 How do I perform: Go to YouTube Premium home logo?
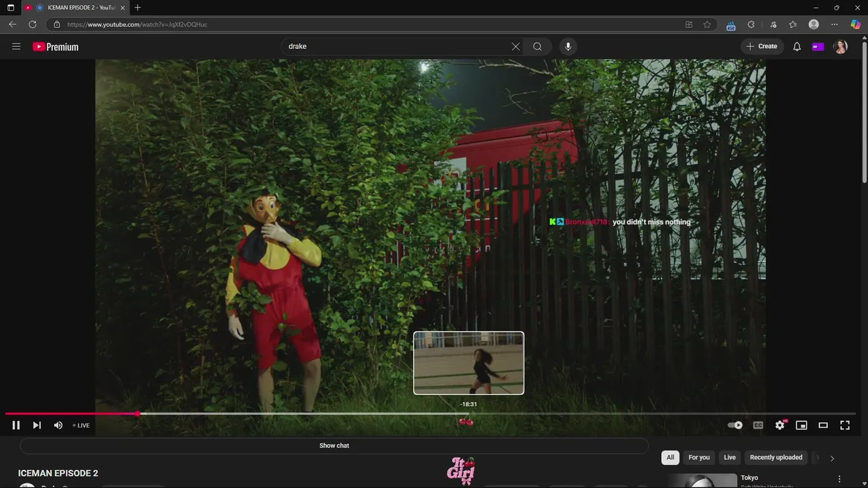56,47
